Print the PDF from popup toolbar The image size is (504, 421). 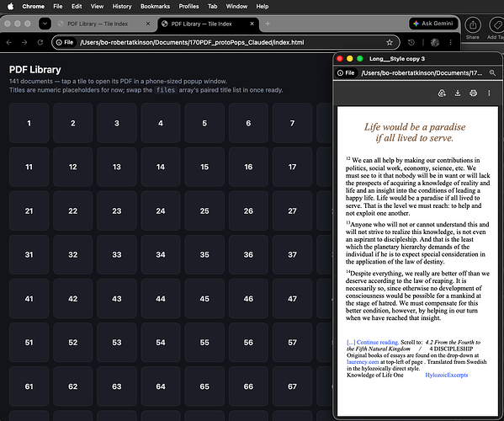pyautogui.click(x=473, y=93)
